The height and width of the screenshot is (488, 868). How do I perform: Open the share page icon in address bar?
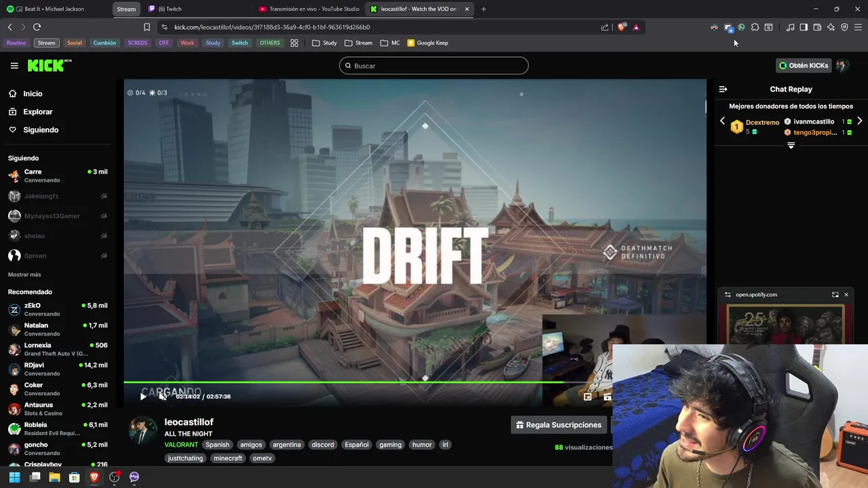point(605,27)
